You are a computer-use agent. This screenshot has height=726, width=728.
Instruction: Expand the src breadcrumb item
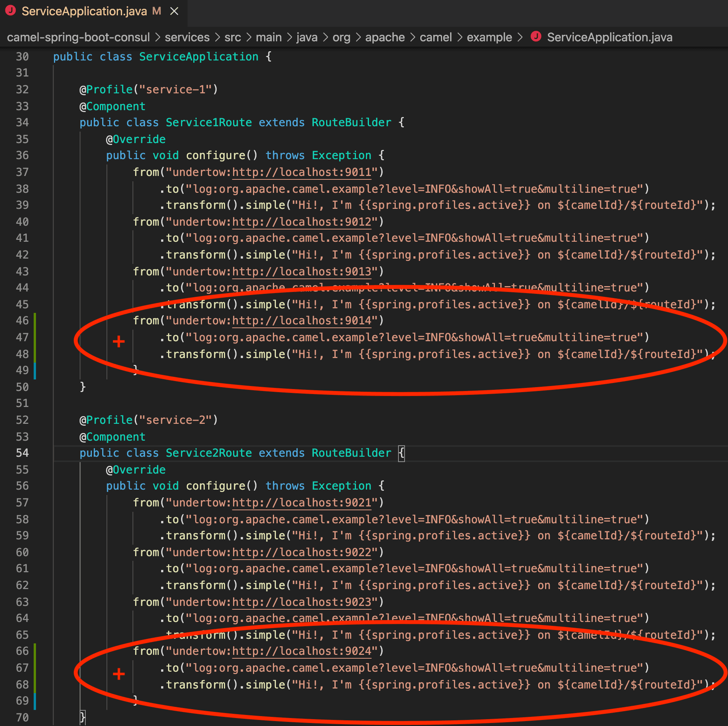pyautogui.click(x=233, y=37)
